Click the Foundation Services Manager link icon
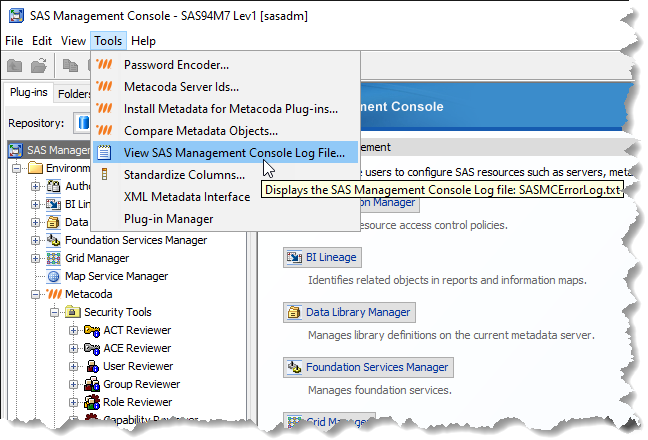Viewport: 648px width, 440px height. click(294, 367)
